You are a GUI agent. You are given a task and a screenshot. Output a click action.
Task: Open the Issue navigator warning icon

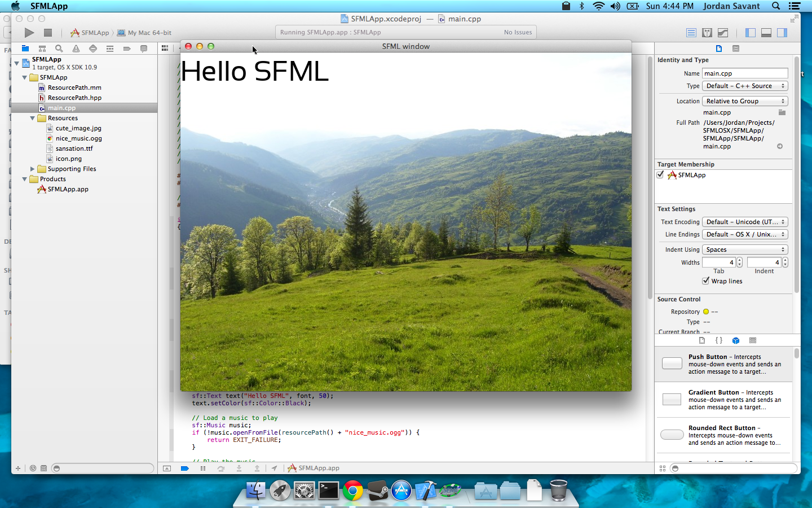[x=76, y=49]
